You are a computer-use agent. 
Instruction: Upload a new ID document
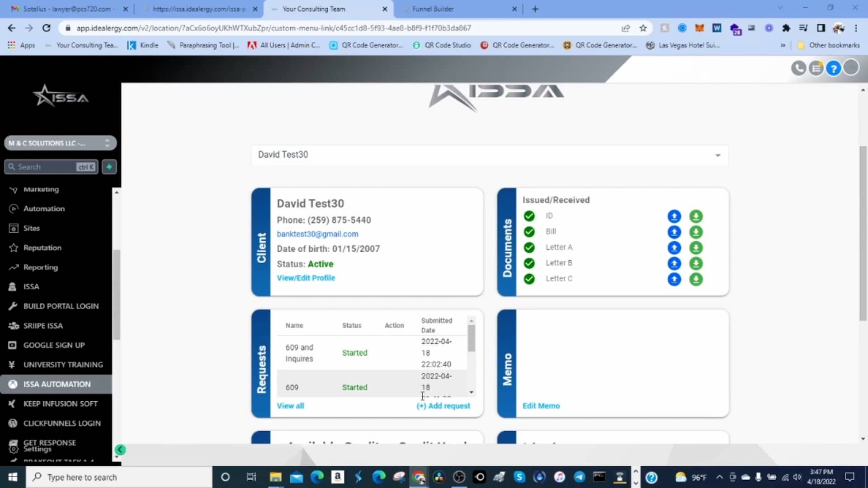coord(674,216)
